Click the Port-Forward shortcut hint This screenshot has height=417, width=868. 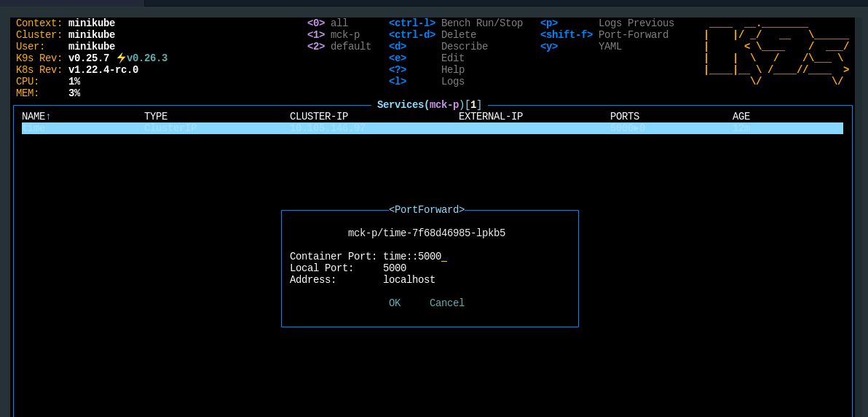click(633, 35)
